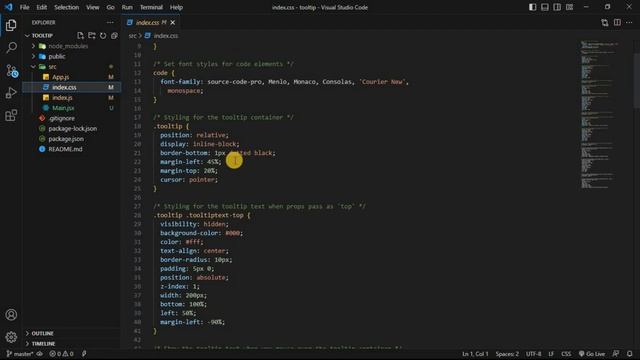Click CSS language mode in status bar

(x=566, y=354)
